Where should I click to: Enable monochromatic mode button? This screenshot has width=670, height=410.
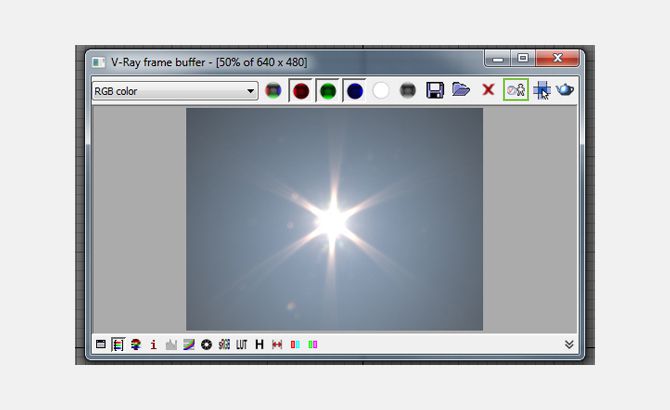coord(408,91)
